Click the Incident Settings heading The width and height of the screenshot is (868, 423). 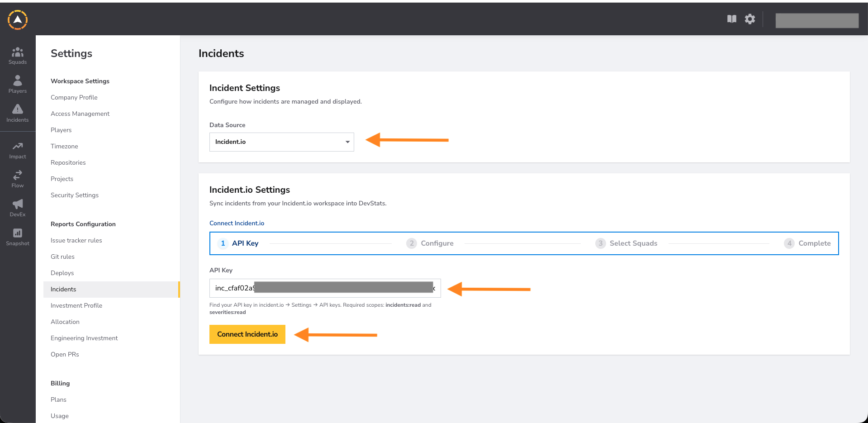click(245, 88)
